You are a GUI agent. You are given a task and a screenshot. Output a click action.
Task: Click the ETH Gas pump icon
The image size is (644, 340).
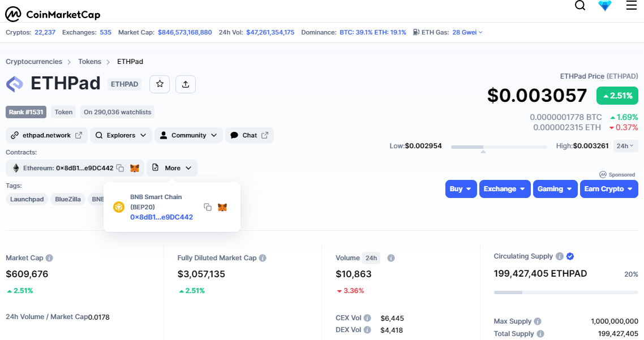416,32
